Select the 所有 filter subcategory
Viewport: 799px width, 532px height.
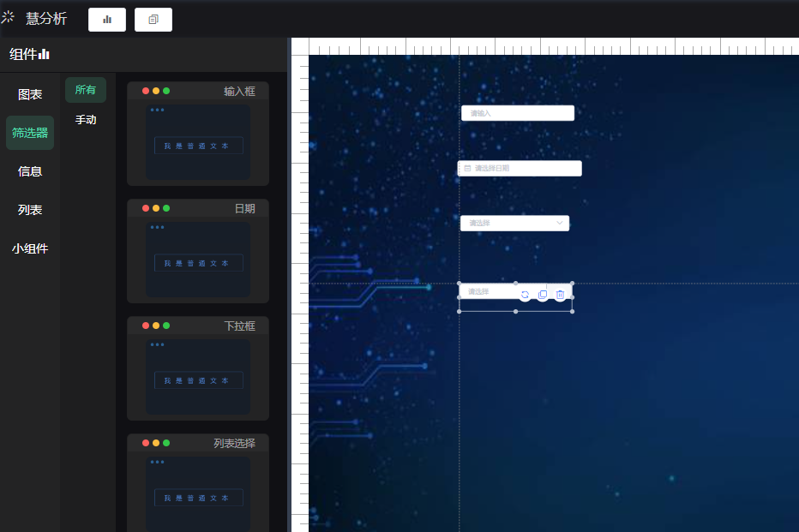[x=86, y=90]
